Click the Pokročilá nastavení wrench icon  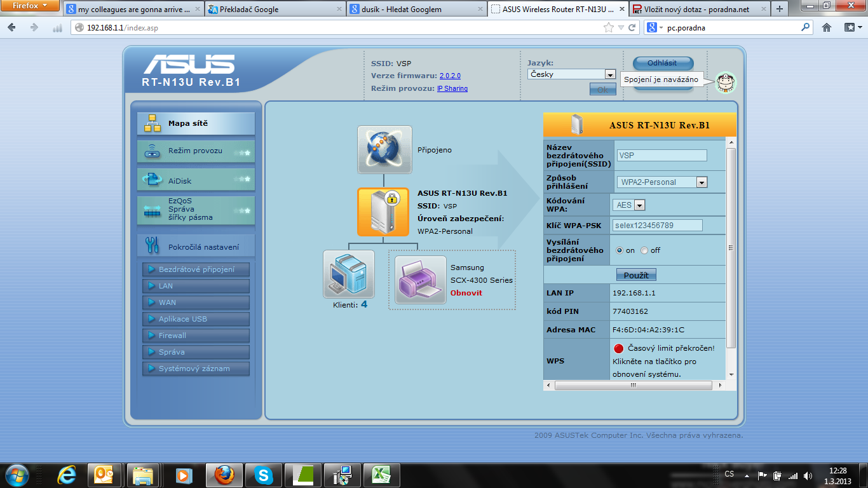[153, 245]
